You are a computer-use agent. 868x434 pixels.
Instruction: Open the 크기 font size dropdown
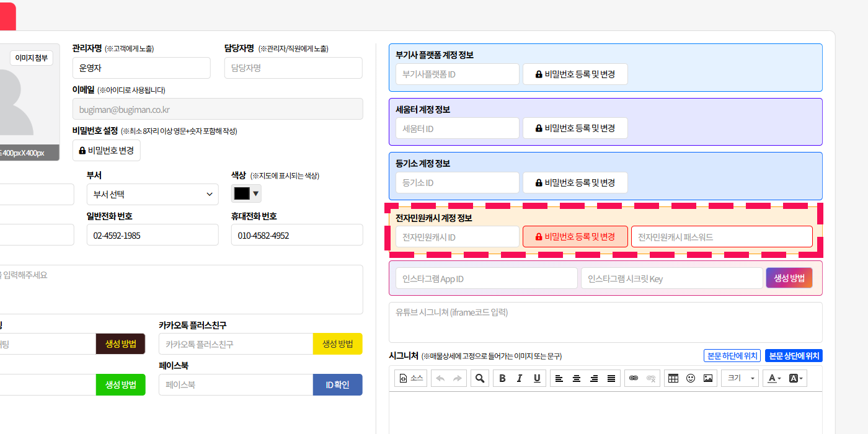pos(742,378)
